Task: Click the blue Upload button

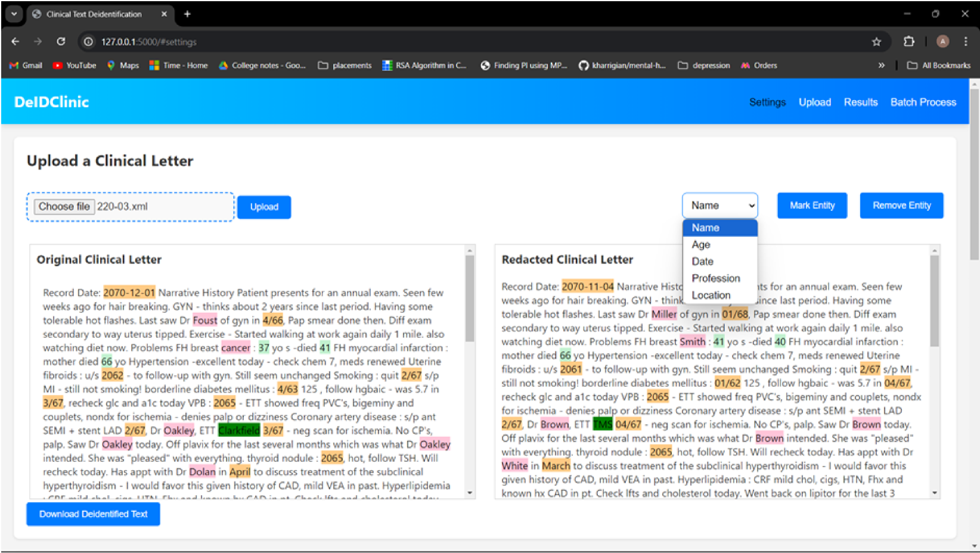Action: (264, 207)
